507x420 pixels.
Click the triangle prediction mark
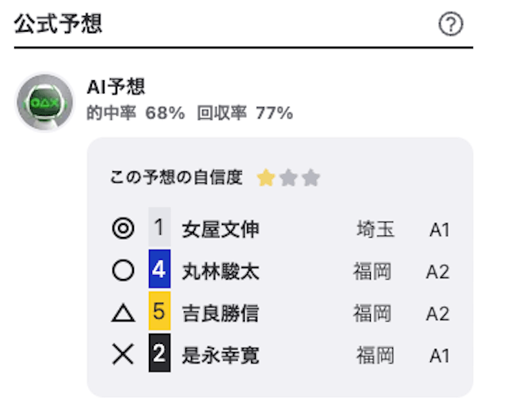(123, 313)
